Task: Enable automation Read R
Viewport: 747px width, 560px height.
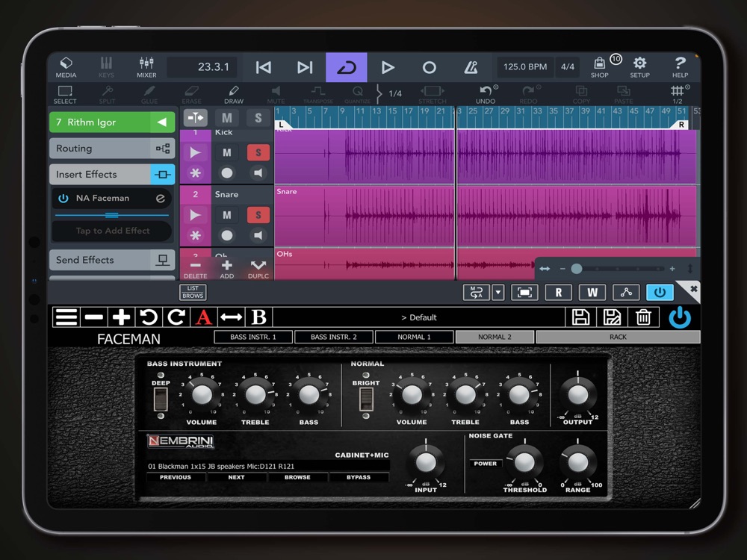Action: tap(558, 292)
